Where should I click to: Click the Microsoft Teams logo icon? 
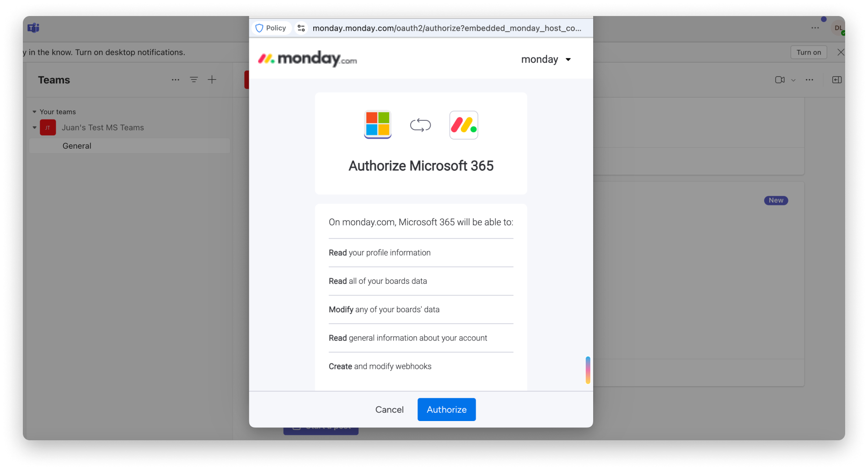pyautogui.click(x=33, y=28)
